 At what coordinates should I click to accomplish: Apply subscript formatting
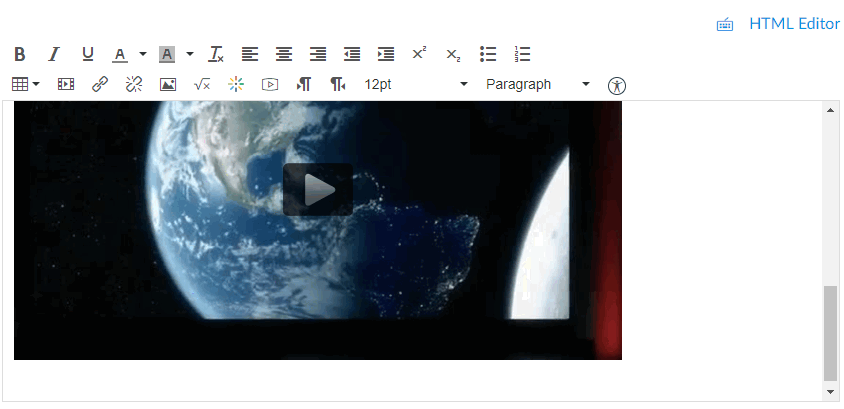453,54
